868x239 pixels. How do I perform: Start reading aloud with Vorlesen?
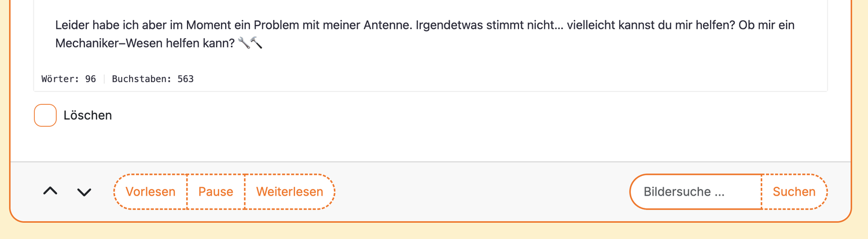click(x=150, y=192)
